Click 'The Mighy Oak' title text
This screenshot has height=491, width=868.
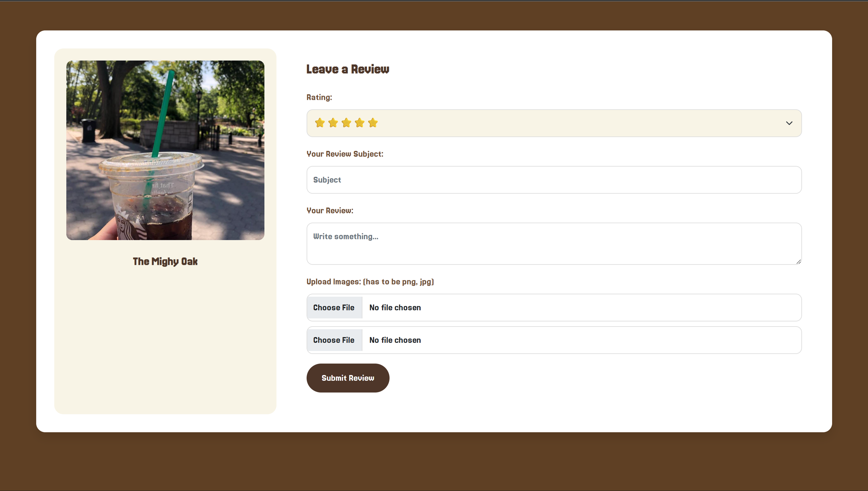pyautogui.click(x=165, y=261)
